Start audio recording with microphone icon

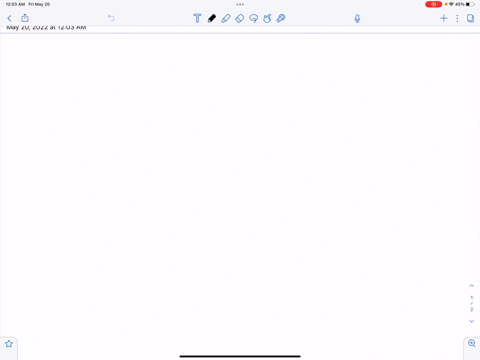coord(357,18)
